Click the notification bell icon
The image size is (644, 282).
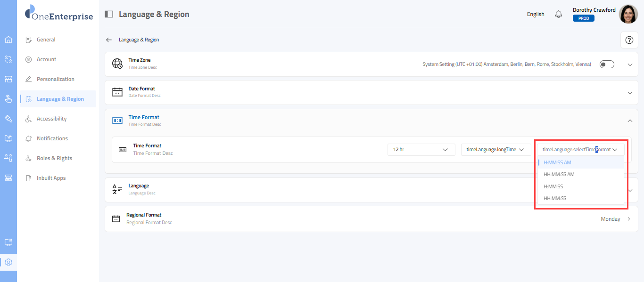559,14
